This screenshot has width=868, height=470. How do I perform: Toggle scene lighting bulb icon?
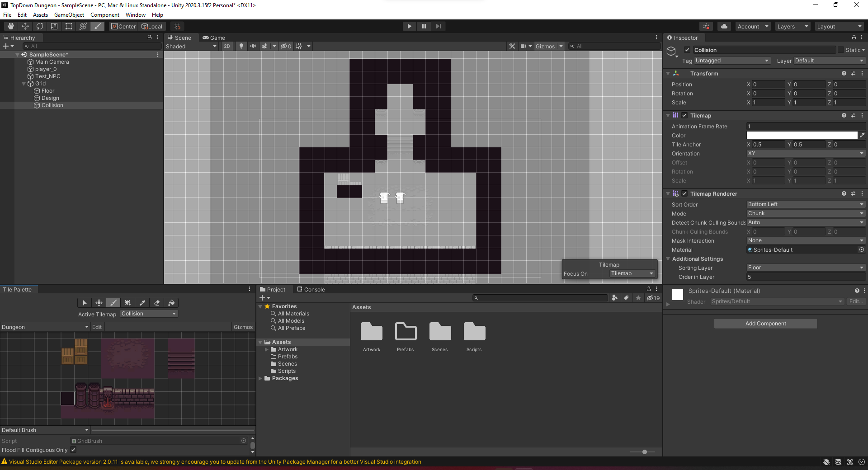pyautogui.click(x=241, y=46)
